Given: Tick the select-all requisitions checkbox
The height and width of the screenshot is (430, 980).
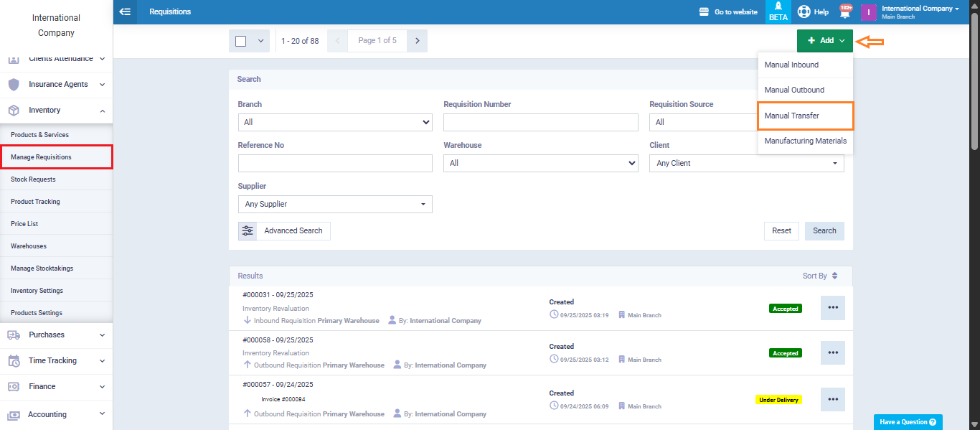Looking at the screenshot, I should (241, 41).
